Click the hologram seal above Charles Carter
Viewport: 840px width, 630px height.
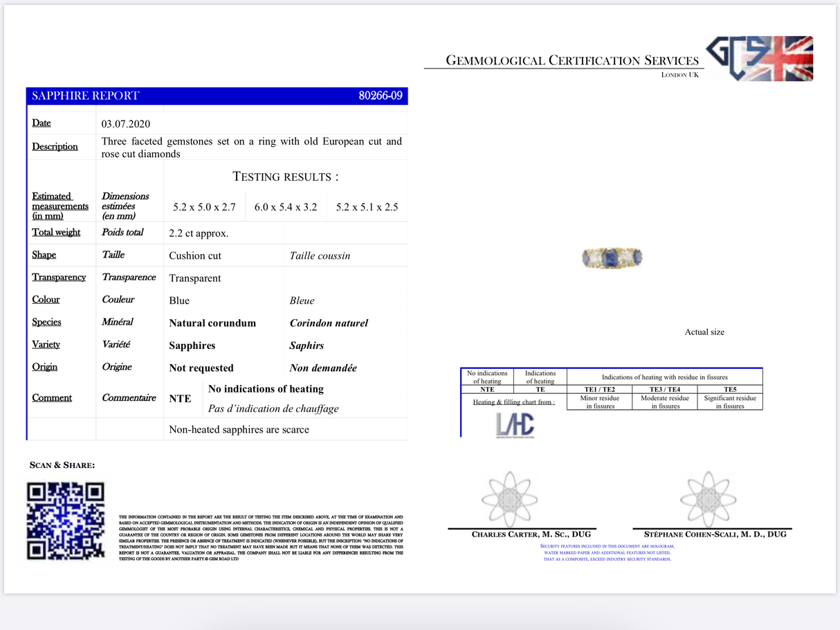click(509, 498)
